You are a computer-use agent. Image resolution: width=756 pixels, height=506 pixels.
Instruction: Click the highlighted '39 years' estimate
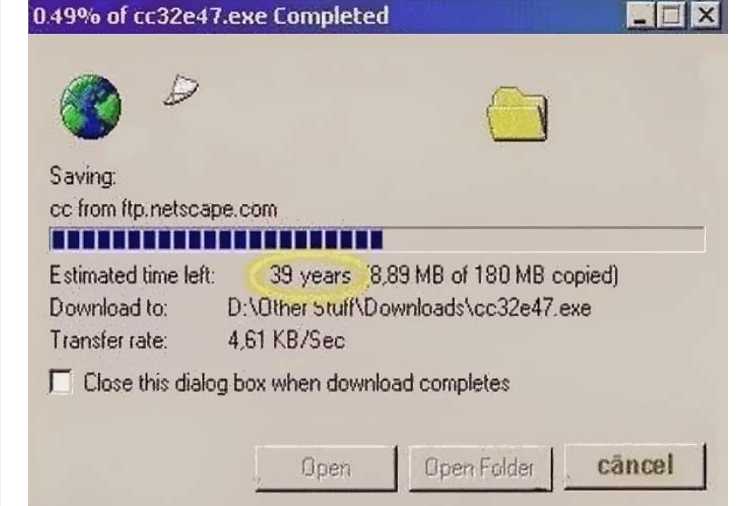coord(310,275)
